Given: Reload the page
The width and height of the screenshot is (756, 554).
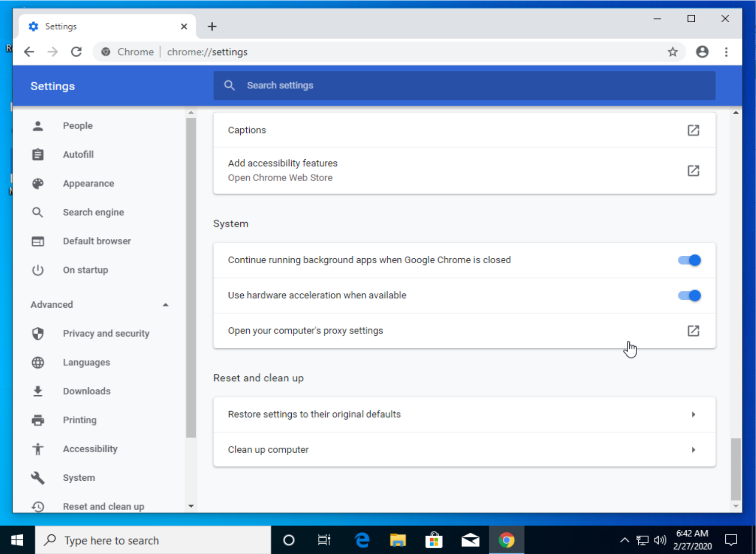Looking at the screenshot, I should [x=76, y=52].
